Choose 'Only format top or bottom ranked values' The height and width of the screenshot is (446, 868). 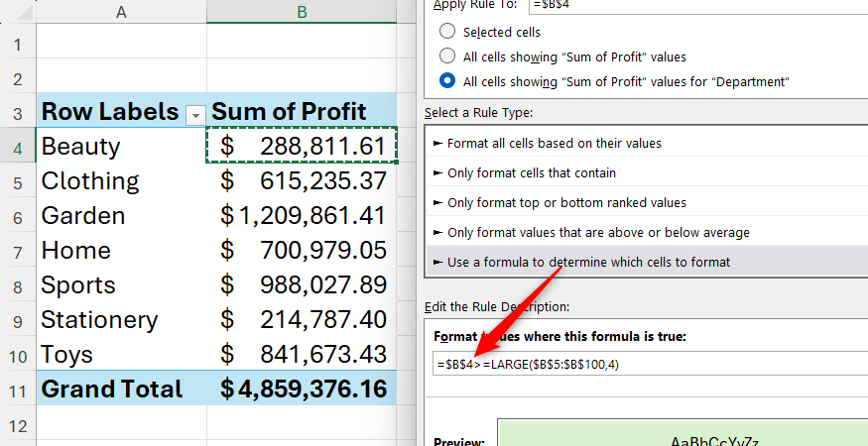pos(647,203)
